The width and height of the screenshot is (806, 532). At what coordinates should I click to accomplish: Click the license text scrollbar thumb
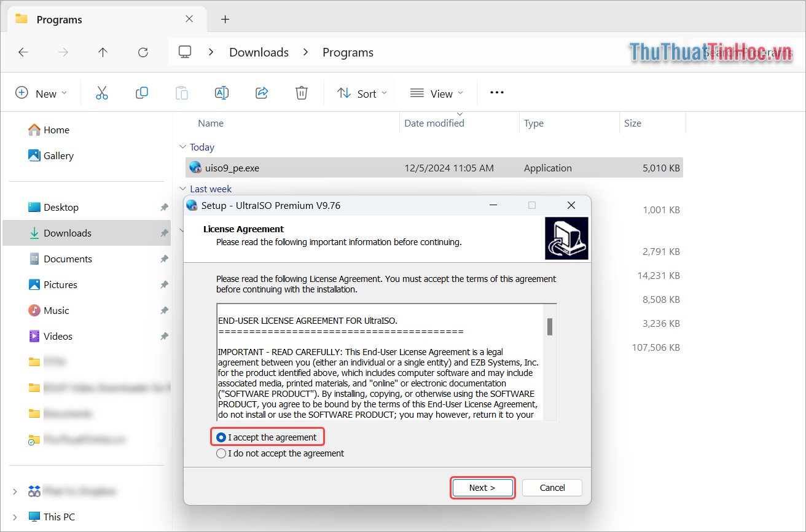click(x=550, y=327)
